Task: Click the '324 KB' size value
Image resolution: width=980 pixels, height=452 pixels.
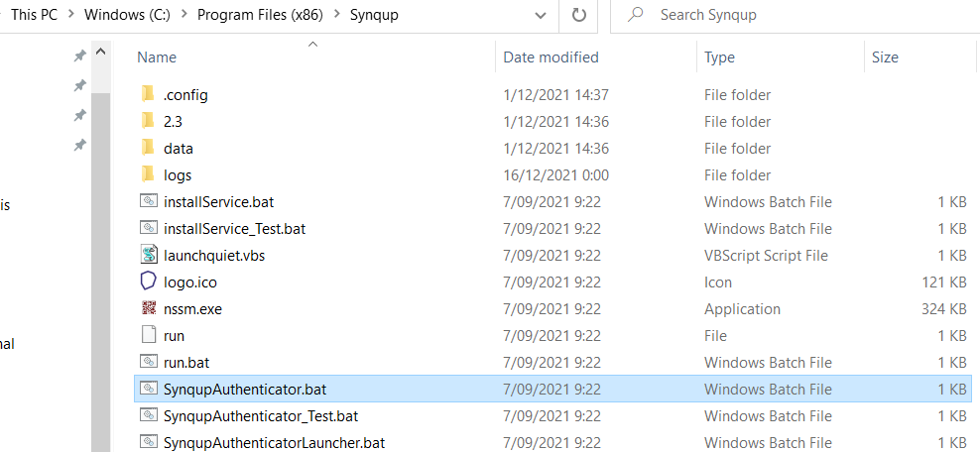Action: click(943, 309)
